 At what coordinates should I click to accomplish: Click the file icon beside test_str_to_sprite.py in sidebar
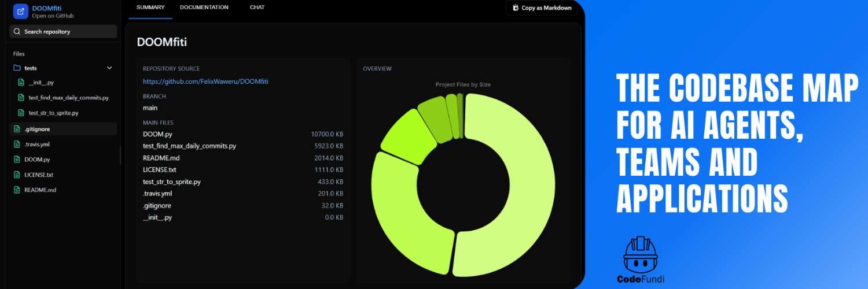21,113
